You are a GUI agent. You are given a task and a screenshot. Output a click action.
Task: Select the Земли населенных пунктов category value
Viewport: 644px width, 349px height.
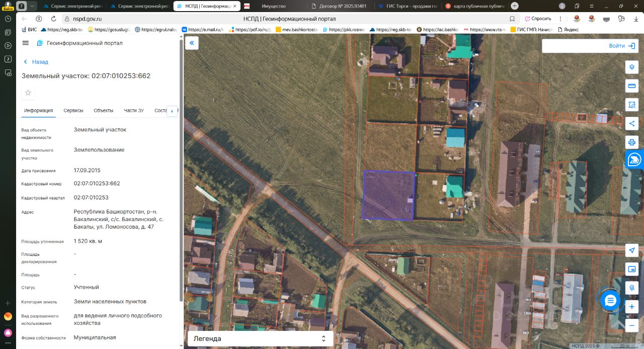(x=110, y=302)
